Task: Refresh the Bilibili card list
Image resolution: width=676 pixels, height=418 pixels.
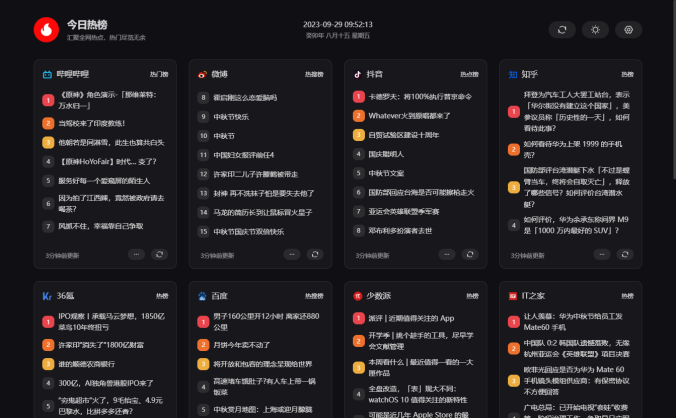Action: point(159,254)
